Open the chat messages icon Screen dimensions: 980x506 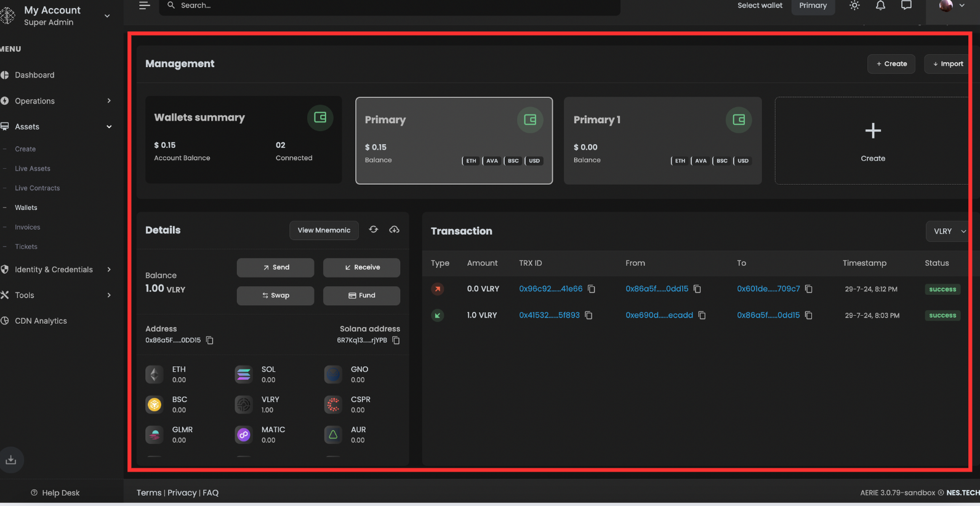(906, 6)
